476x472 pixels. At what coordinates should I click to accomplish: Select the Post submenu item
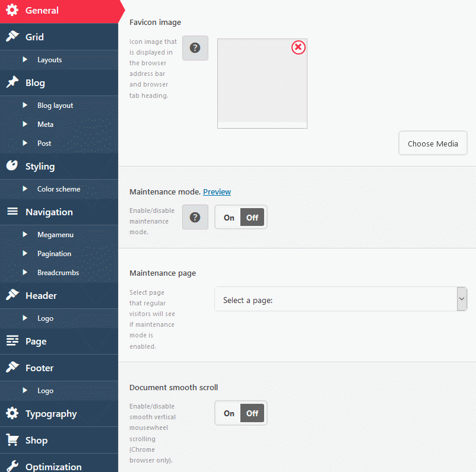pos(44,143)
